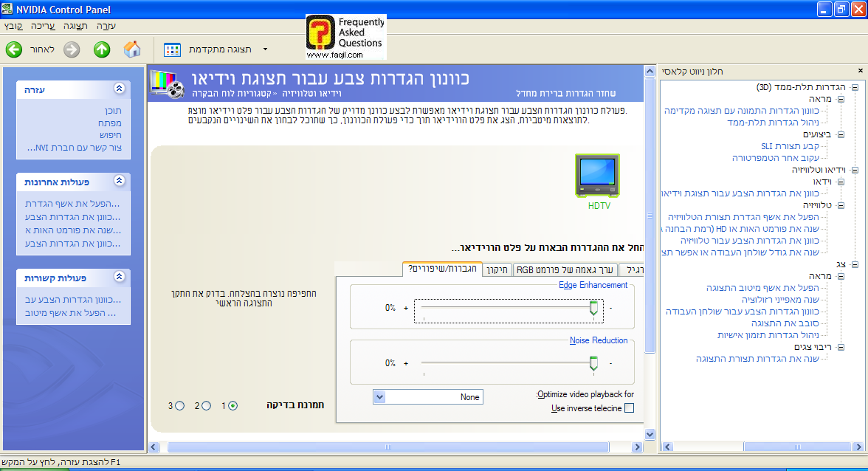Select the HDTV display icon
This screenshot has width=868, height=471.
pos(596,175)
